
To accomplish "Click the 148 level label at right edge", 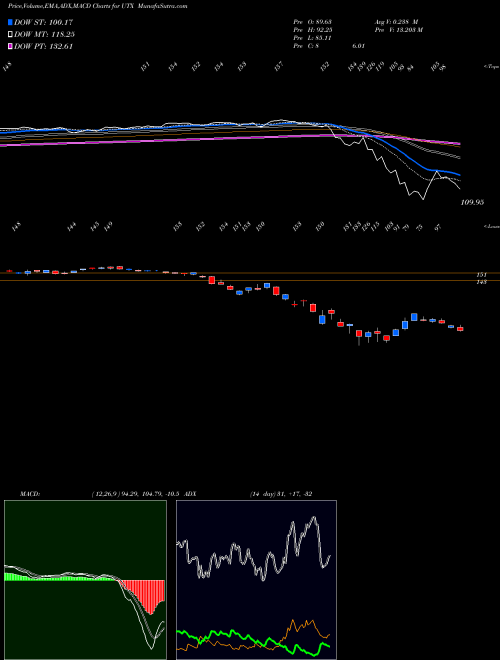I will tap(481, 282).
